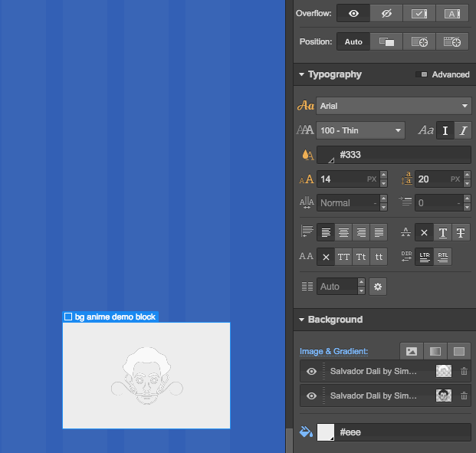Screen dimensions: 476x453
Task: Apply uppercase TT transform
Action: pos(343,257)
